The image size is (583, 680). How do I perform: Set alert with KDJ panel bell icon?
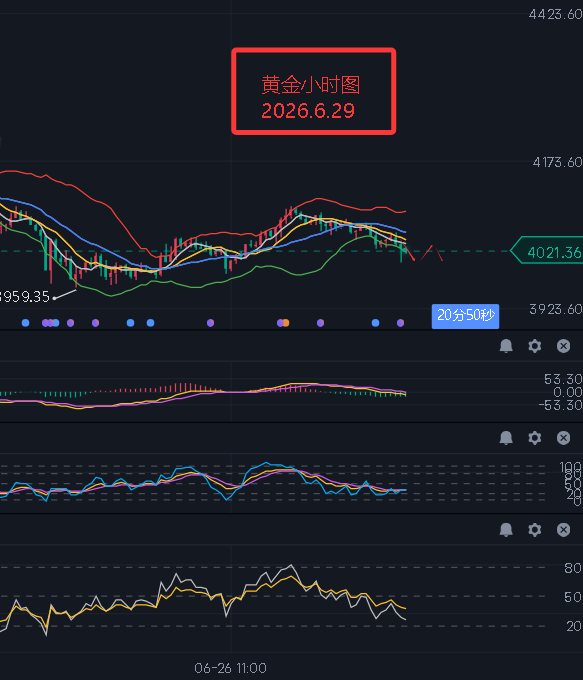tap(506, 438)
